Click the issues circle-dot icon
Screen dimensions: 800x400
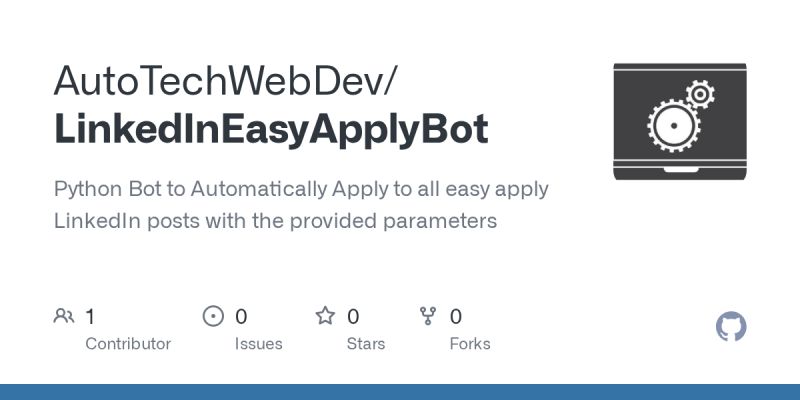click(x=213, y=316)
